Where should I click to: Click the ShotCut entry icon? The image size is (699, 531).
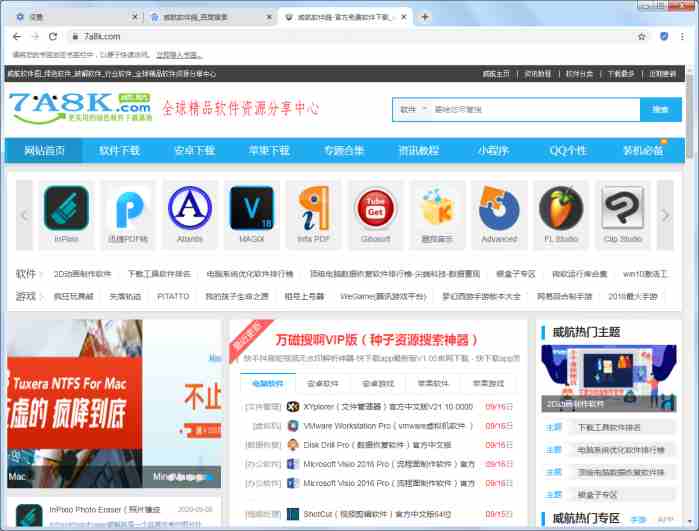tap(293, 514)
